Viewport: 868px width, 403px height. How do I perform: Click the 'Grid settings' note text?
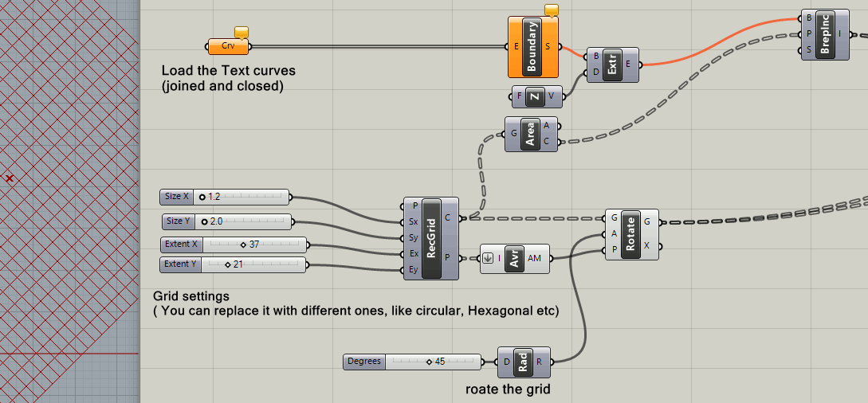(190, 296)
